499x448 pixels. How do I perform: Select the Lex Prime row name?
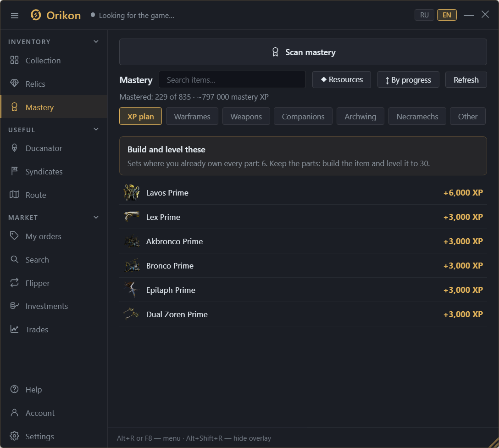pyautogui.click(x=163, y=217)
